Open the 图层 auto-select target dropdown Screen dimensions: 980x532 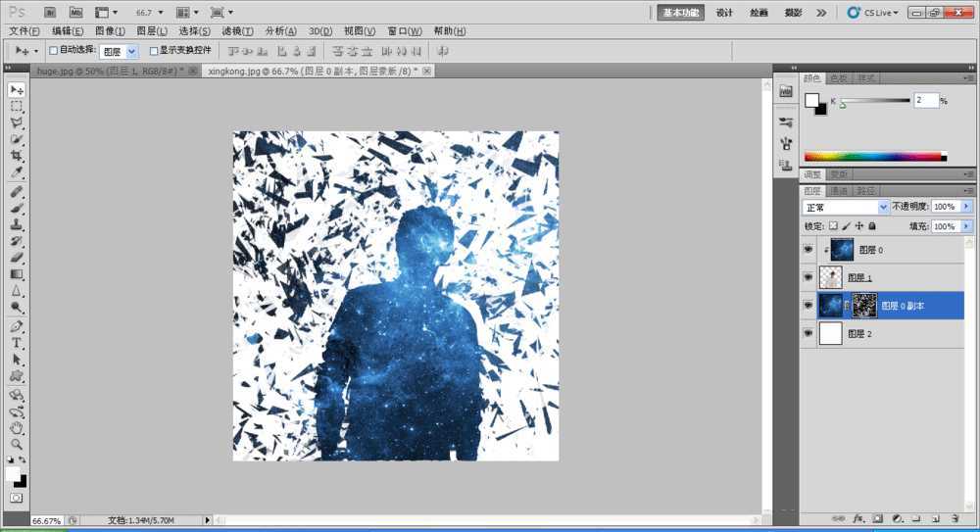tap(132, 50)
